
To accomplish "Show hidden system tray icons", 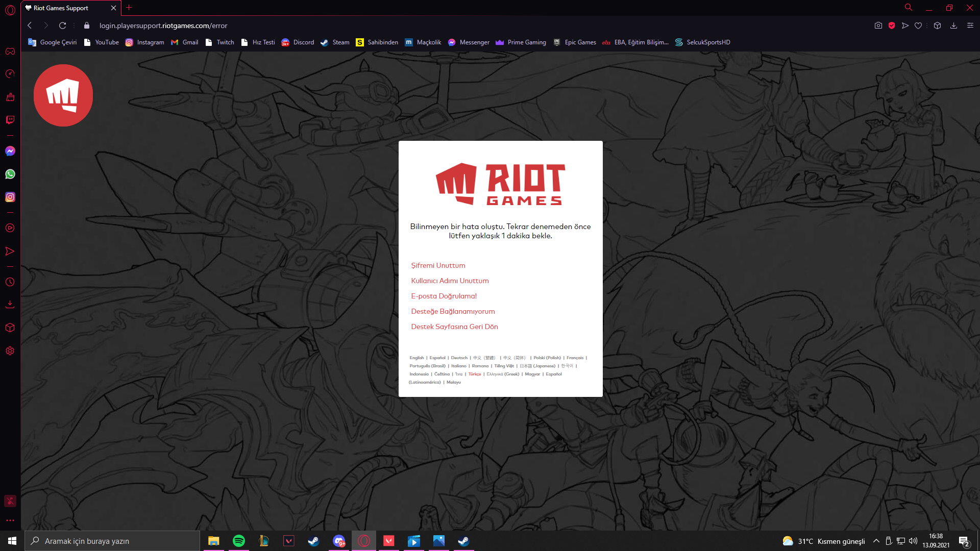I will (876, 541).
